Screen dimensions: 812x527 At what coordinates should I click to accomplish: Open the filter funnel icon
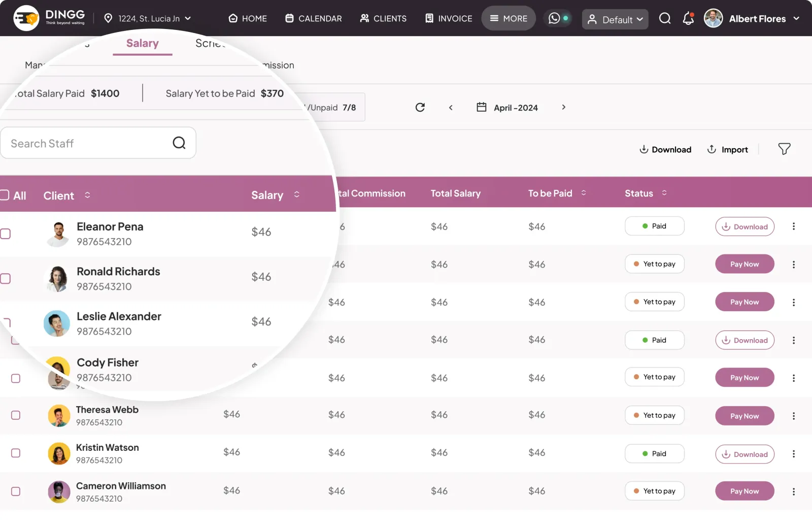click(784, 149)
